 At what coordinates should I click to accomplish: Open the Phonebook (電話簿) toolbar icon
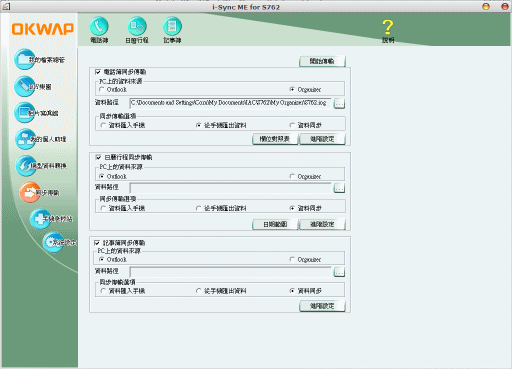[x=99, y=30]
